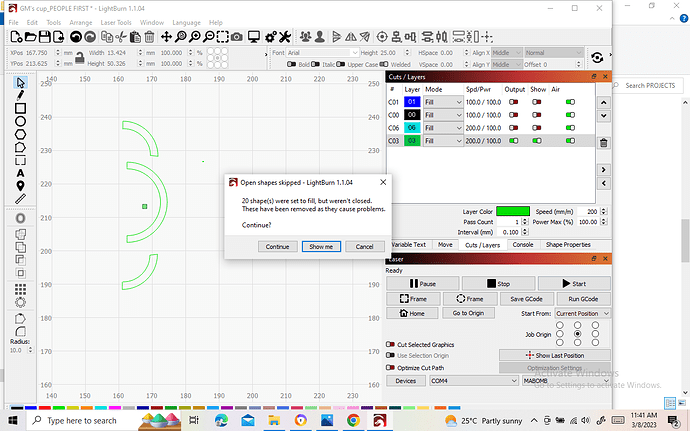Delete layer with trash icon in Cuts panel

pos(604,143)
